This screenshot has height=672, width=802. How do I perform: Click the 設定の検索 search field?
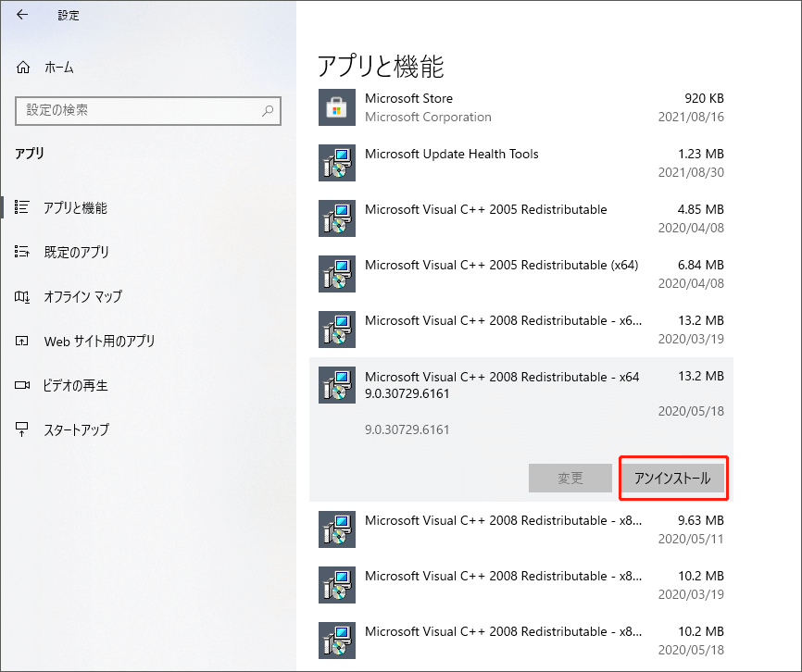click(139, 110)
